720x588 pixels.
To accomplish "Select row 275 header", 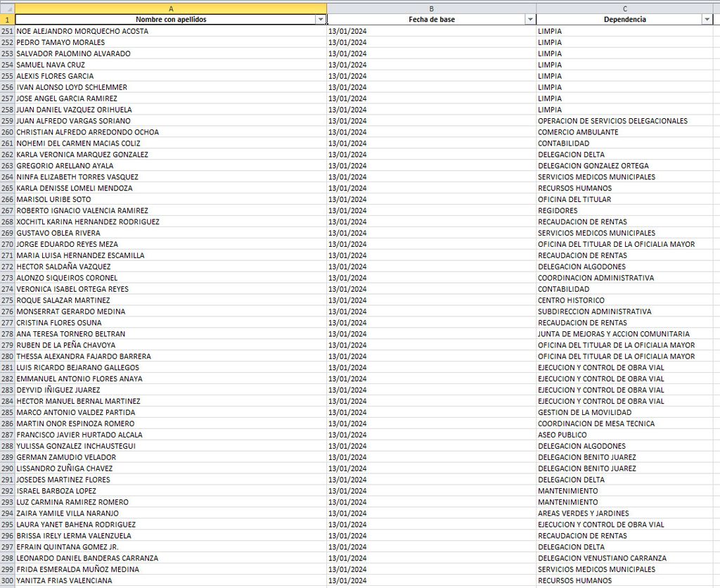I will click(x=7, y=300).
